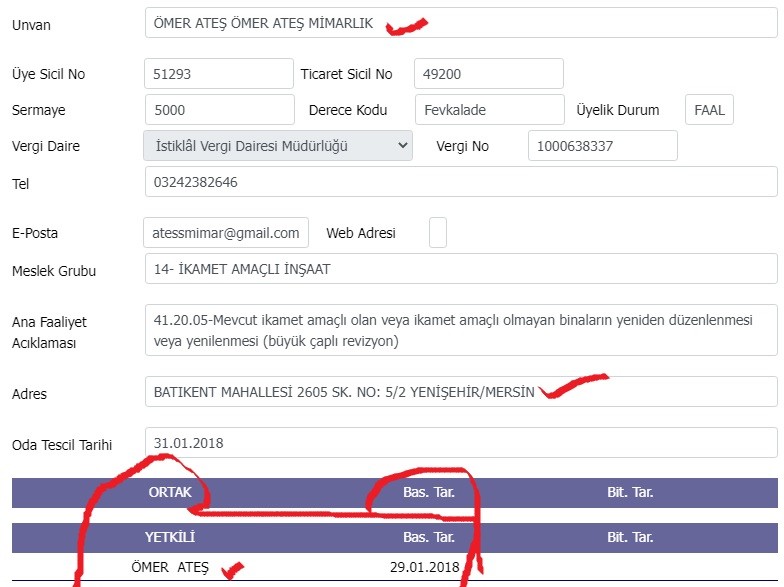Open the Vergi Daire dropdown arrow

(x=402, y=146)
